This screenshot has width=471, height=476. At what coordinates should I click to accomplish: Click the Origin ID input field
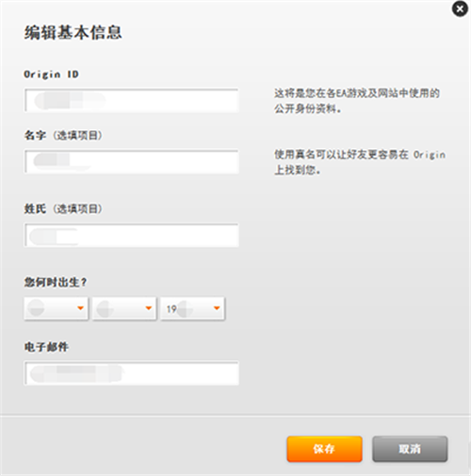click(x=132, y=100)
